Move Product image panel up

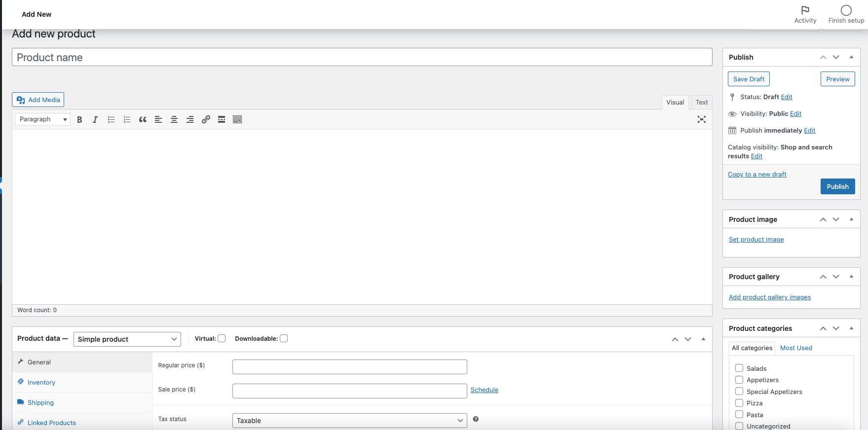coord(823,219)
